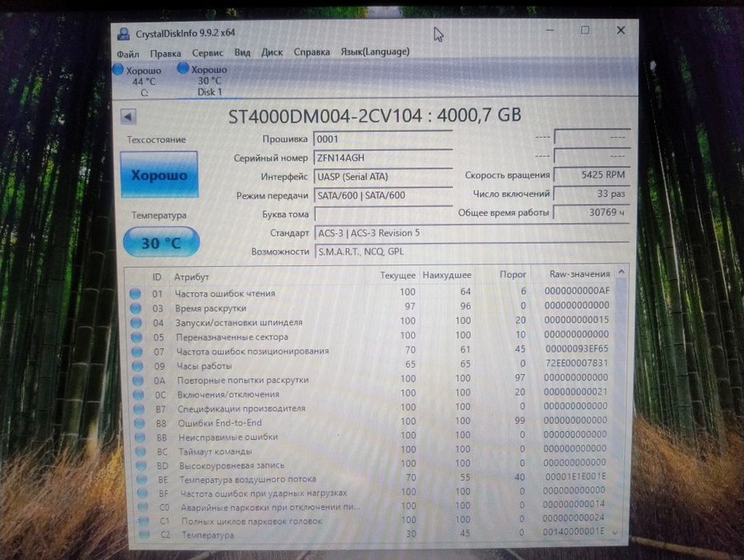Maximize the CrystalDiskInfo window
Image resolution: width=744 pixels, height=560 pixels.
coord(585,30)
